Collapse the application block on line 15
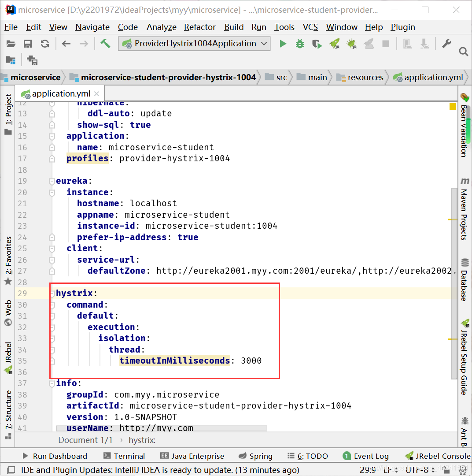Image resolution: width=472 pixels, height=476 pixels. 52,136
